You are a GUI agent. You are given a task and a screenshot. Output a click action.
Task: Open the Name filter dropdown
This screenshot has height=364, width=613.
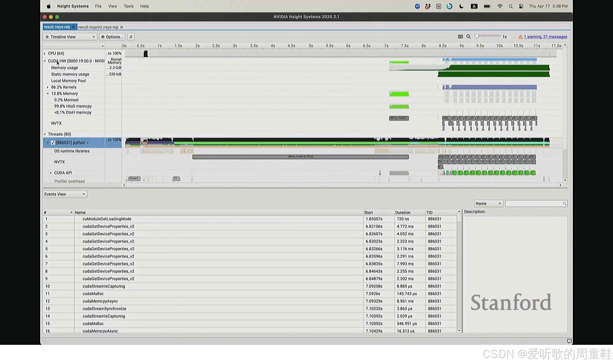[x=488, y=204]
